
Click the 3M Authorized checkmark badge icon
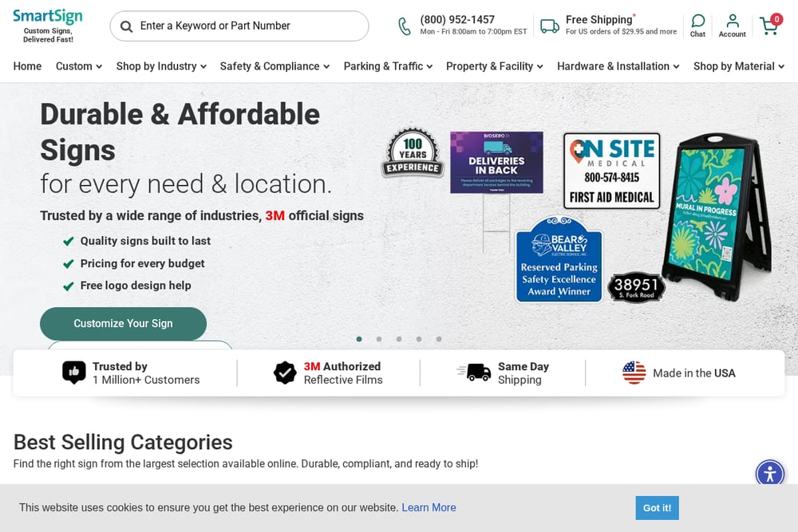point(285,372)
